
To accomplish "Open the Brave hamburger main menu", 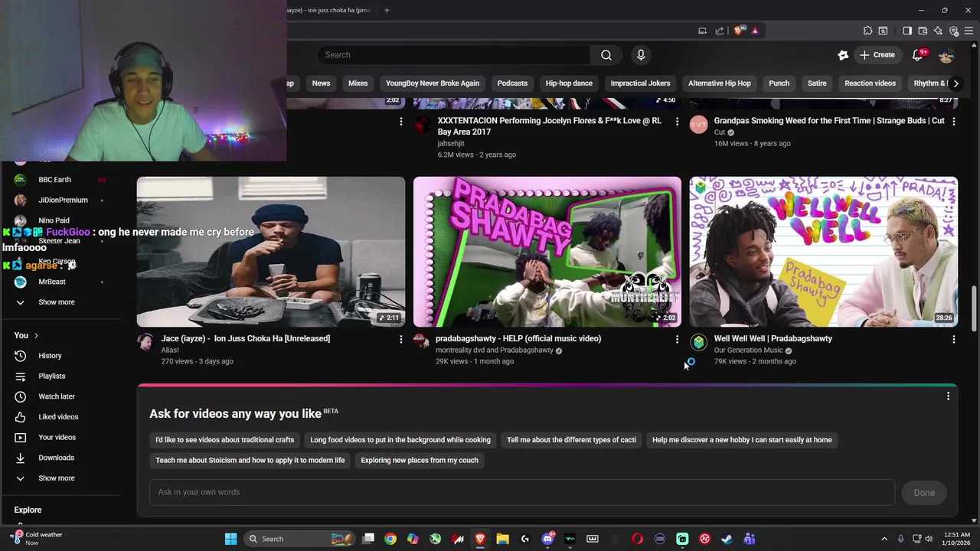I will coord(969,31).
